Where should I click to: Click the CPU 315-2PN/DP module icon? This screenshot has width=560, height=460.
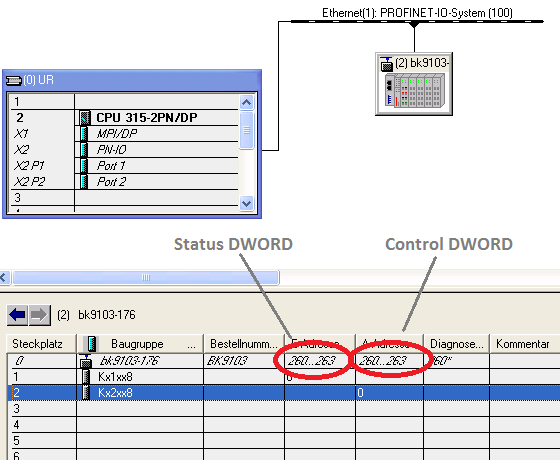pos(85,118)
